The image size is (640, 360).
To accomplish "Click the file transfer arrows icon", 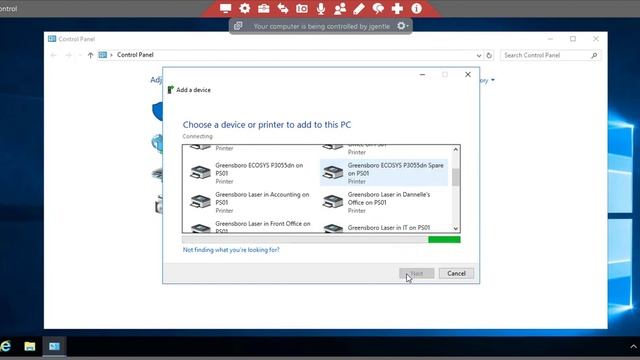I will coord(283,8).
